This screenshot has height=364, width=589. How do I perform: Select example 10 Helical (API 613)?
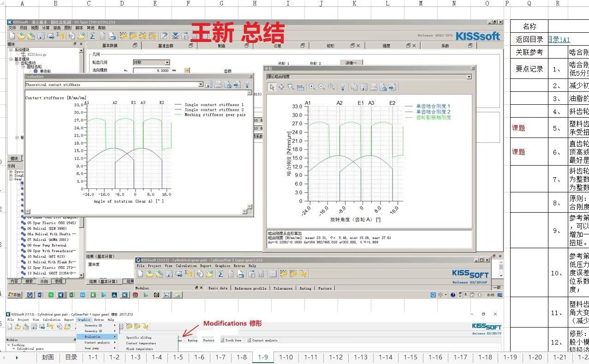coord(46,257)
